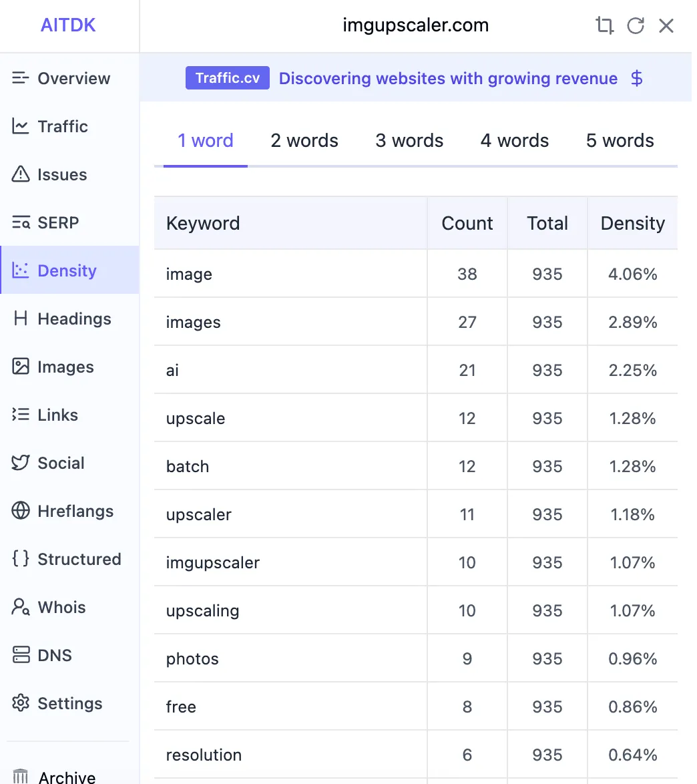Screen dimensions: 697x784
Task: Click count 21 in ai row
Action: (x=467, y=370)
